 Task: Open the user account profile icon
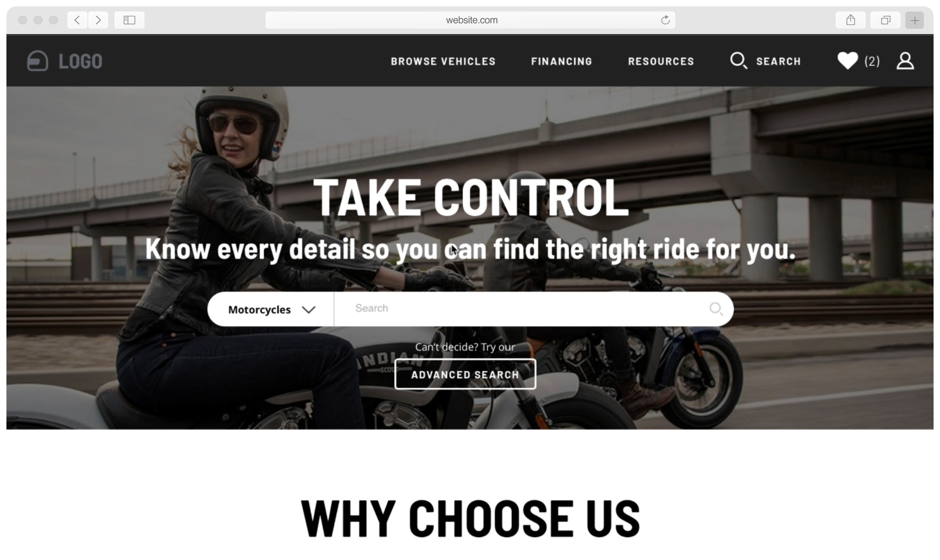[905, 61]
